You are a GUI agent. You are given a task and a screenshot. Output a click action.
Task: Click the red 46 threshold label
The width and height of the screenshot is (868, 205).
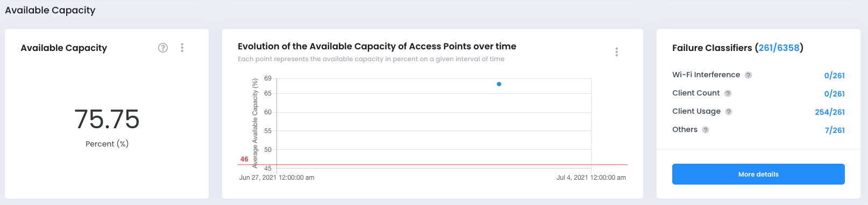pyautogui.click(x=244, y=159)
